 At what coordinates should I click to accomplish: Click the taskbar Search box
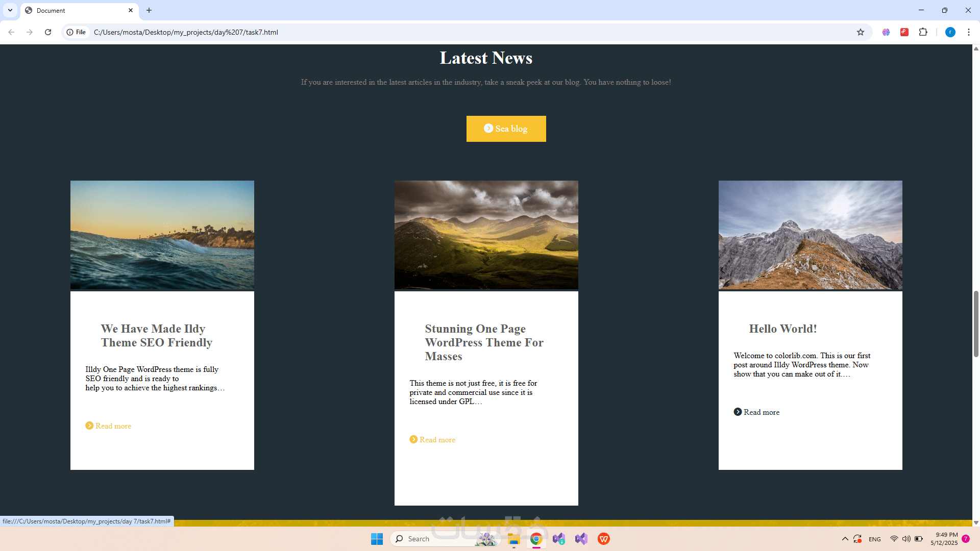434,539
